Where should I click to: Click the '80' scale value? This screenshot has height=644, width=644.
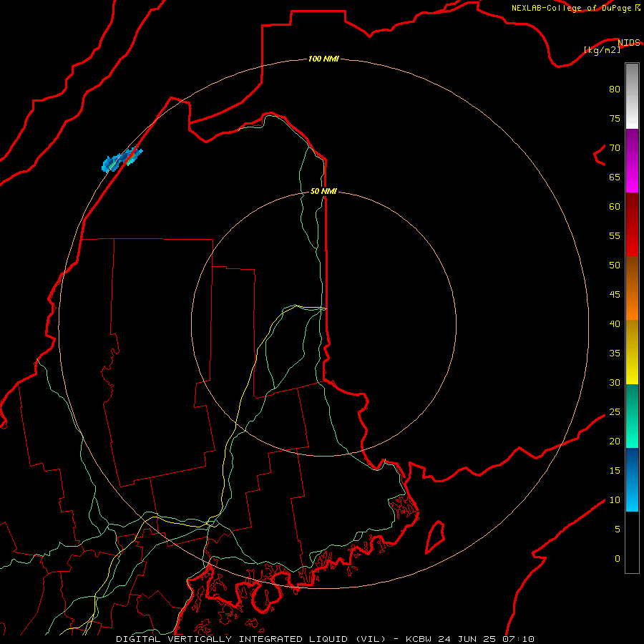click(615, 89)
